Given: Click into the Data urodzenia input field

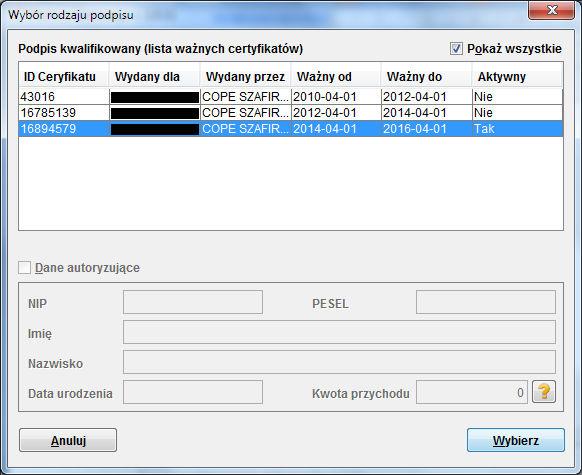Looking at the screenshot, I should pos(193,392).
